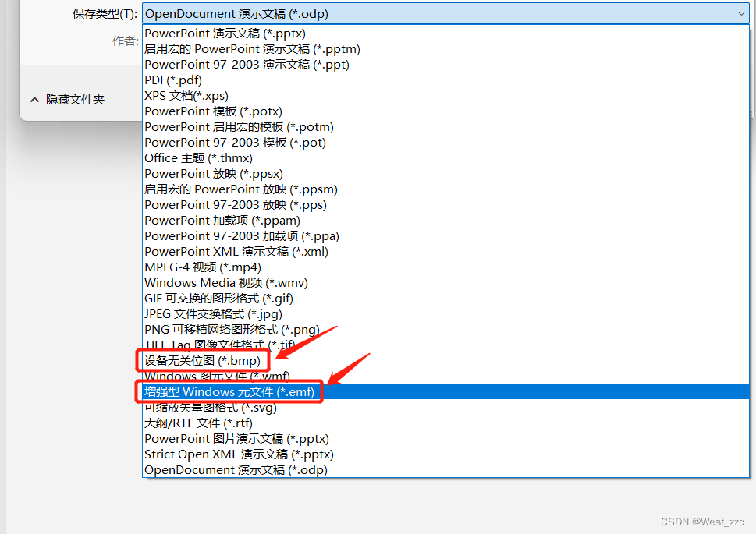
Task: Choose PowerPoint 图片演示文稿 (*.pptx)
Action: (445, 439)
